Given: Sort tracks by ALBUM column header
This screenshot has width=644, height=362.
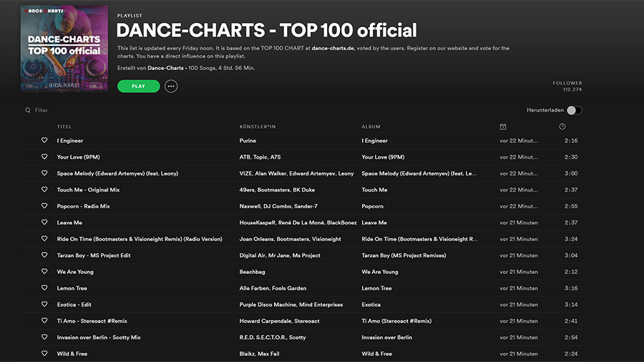Looking at the screenshot, I should tap(371, 127).
